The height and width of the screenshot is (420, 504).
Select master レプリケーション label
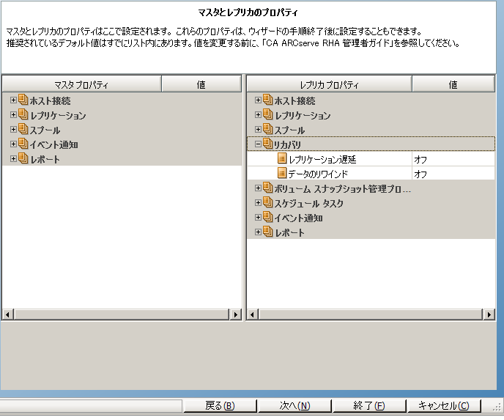58,116
